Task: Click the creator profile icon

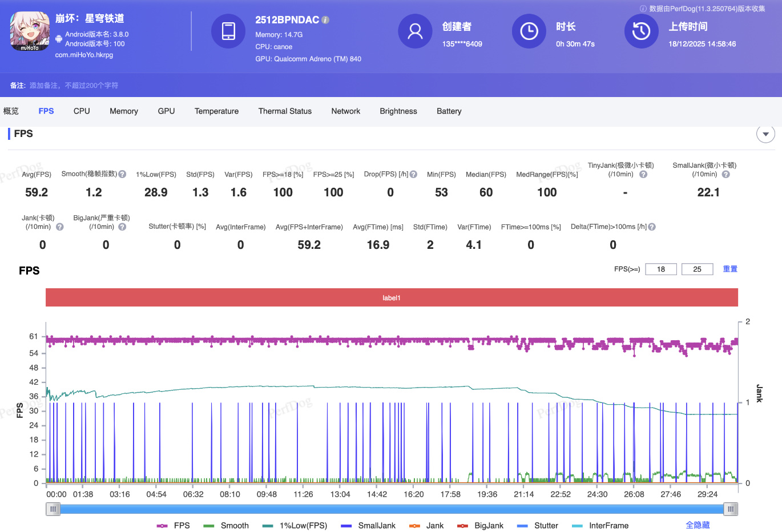Action: coord(415,31)
